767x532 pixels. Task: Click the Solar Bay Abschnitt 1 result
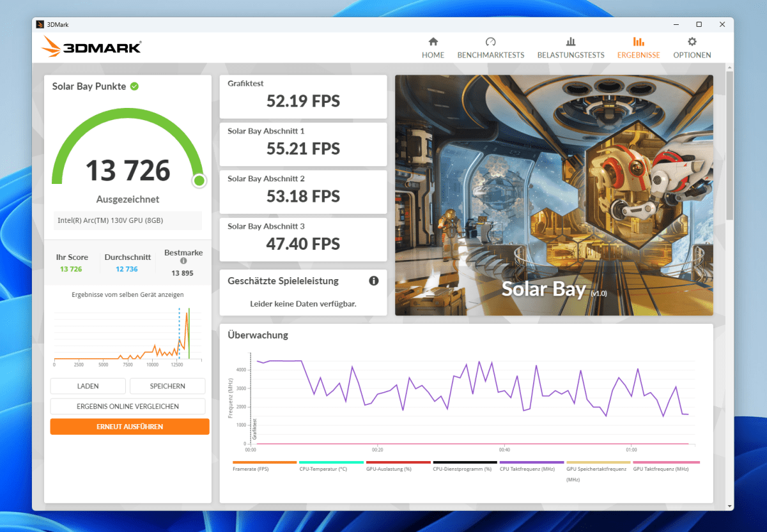pos(303,144)
